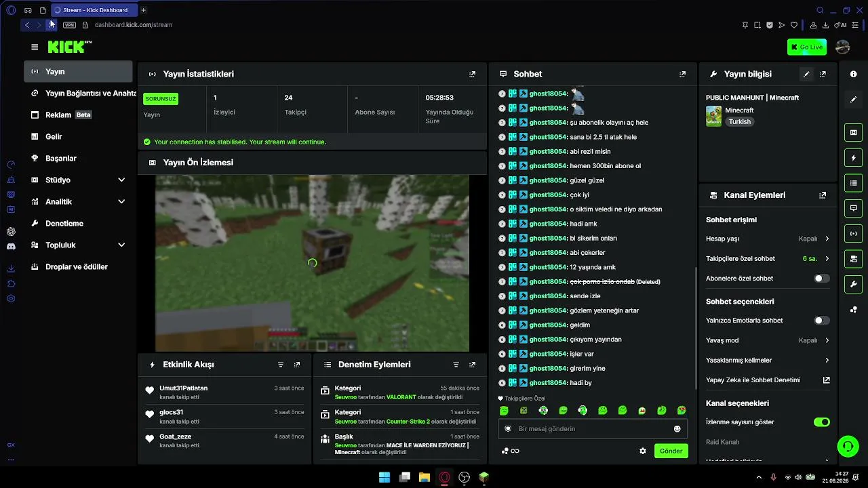Screen dimensions: 868x488
Task: Click the Go Live button
Action: coord(806,47)
